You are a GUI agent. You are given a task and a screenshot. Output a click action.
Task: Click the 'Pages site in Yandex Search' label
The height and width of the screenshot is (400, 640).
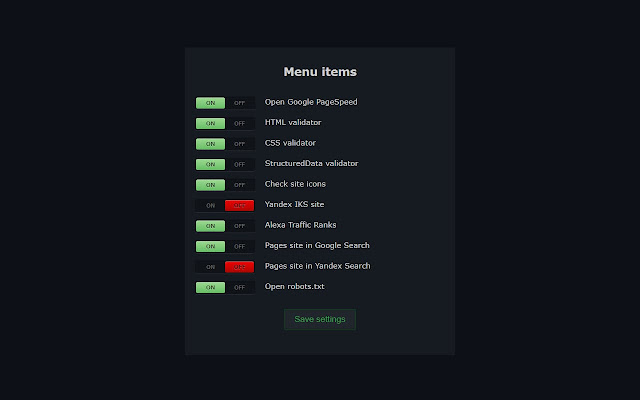tap(318, 266)
